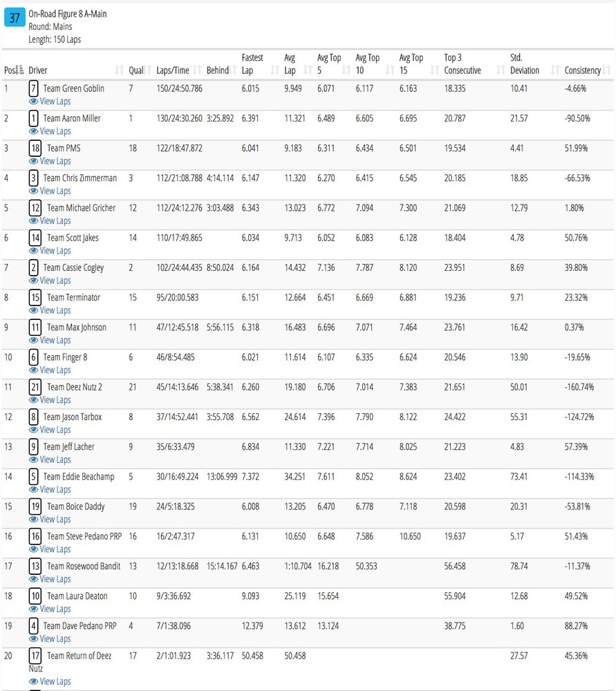The image size is (616, 691).
Task: Click the eye icon under Team Finger 8
Action: (33, 370)
